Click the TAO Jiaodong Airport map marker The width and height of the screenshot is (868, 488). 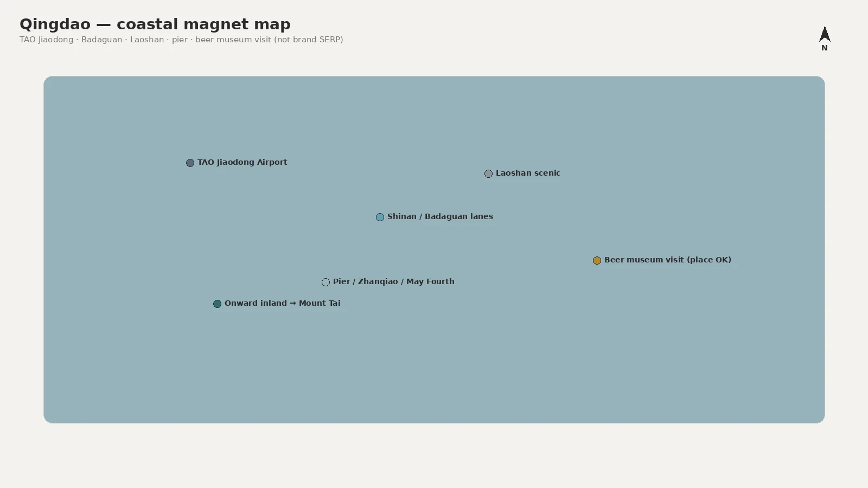tap(190, 163)
